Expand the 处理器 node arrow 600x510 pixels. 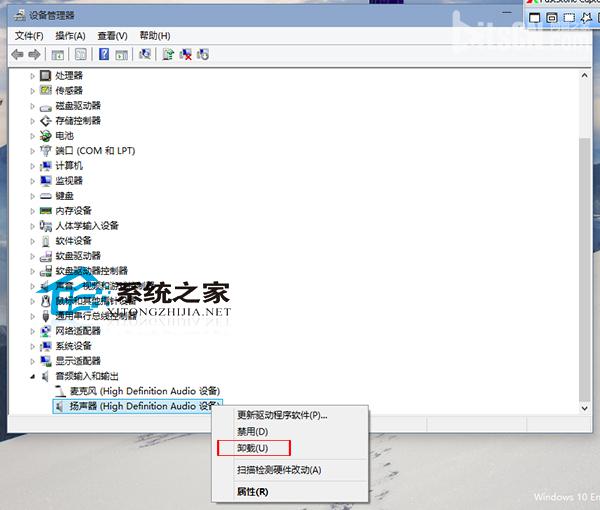pyautogui.click(x=33, y=76)
